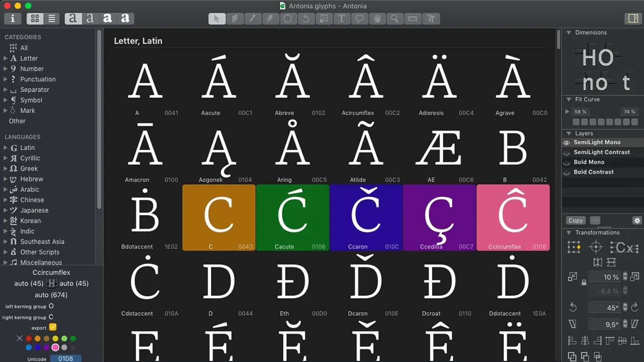Open the font info (i) button
Viewport: 644px width, 362px height.
tap(13, 18)
